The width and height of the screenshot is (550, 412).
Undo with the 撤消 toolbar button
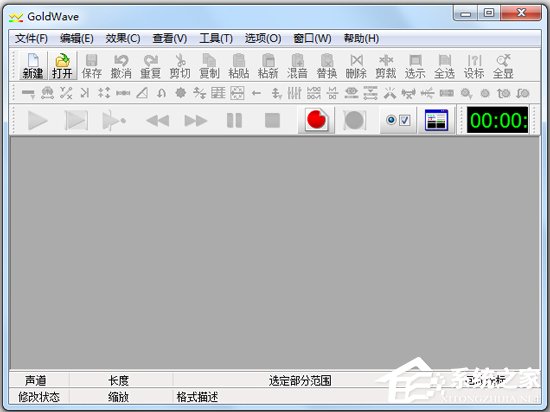tap(121, 66)
